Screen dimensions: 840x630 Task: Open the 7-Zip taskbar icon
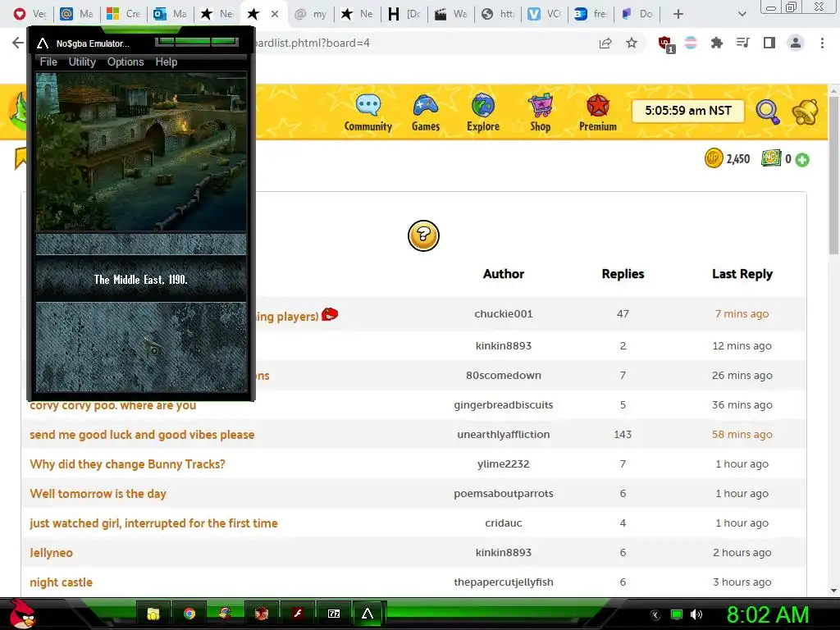(334, 614)
